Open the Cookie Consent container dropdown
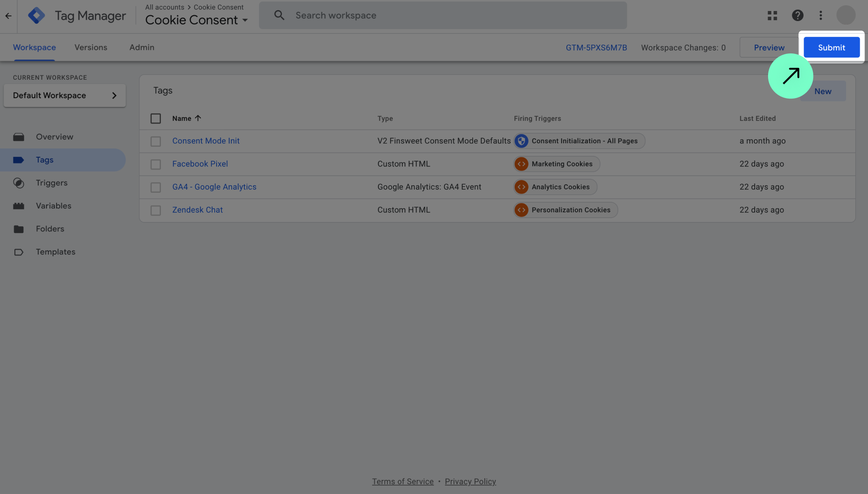 pyautogui.click(x=196, y=20)
